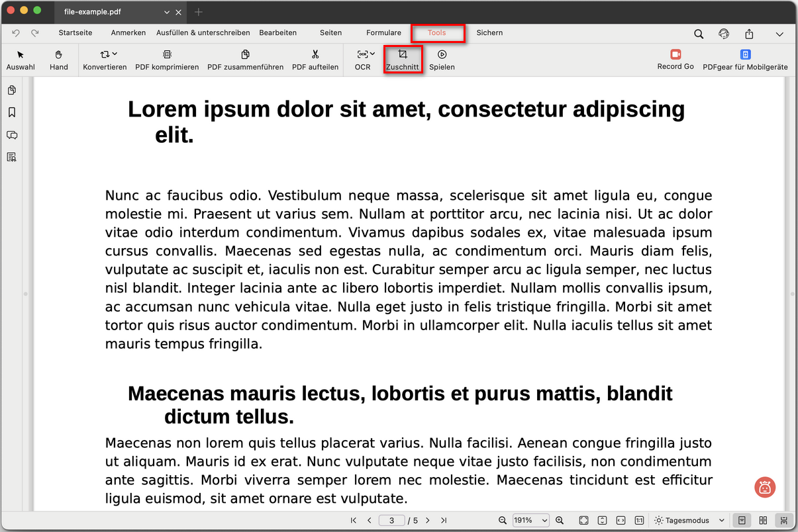Open the page thumbnails sidebar icon
The width and height of the screenshot is (798, 532).
click(x=12, y=90)
